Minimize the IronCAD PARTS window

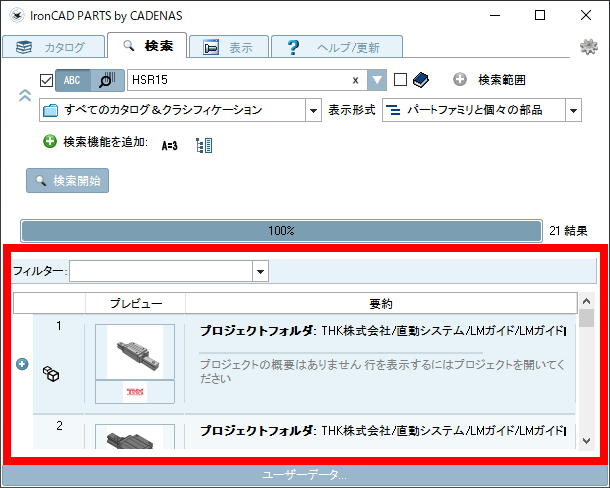pos(495,16)
